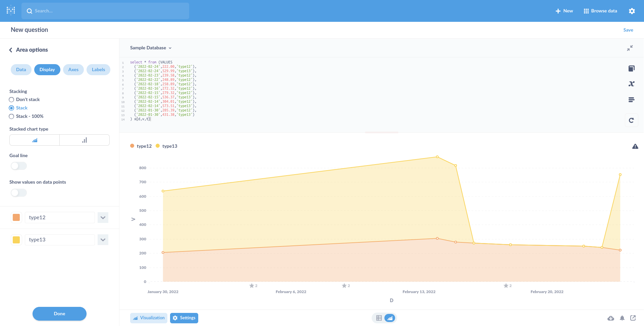Open the Sample Database selector
Viewport: 644px width, 326px height.
coord(151,48)
